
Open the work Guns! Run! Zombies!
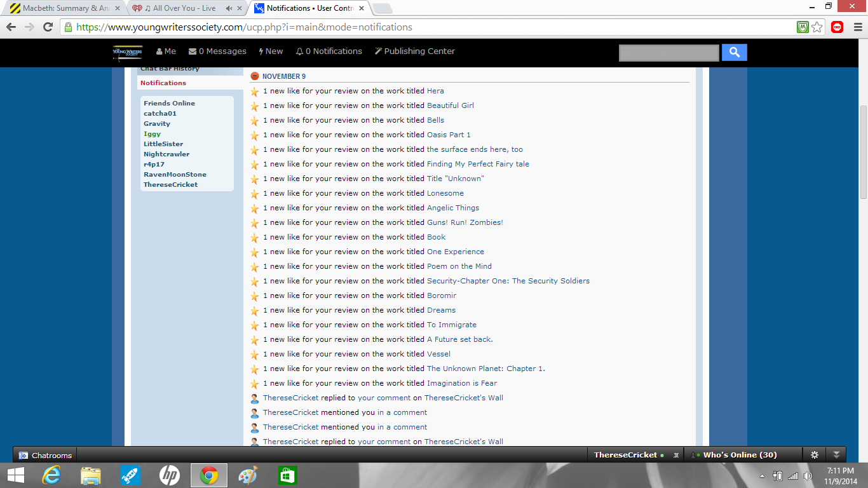465,222
